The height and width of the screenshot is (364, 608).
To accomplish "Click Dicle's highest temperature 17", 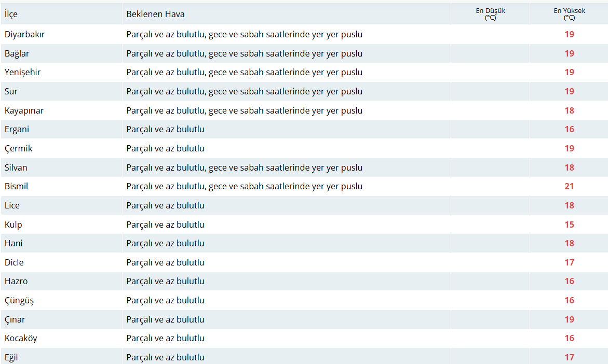I will 569,262.
